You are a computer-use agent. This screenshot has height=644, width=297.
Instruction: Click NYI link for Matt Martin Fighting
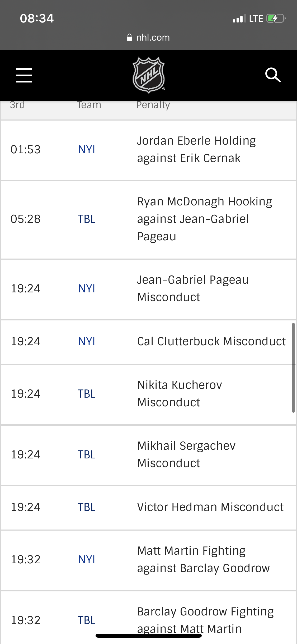pyautogui.click(x=87, y=560)
